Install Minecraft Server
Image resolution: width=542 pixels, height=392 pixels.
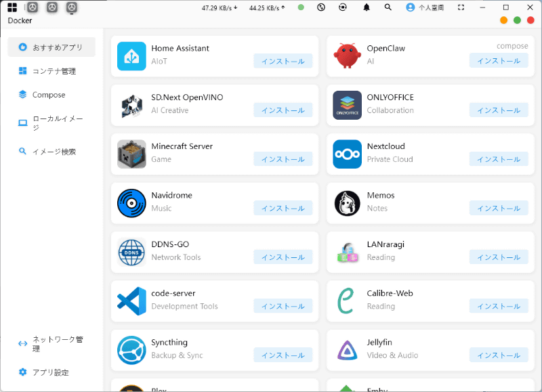pyautogui.click(x=283, y=159)
